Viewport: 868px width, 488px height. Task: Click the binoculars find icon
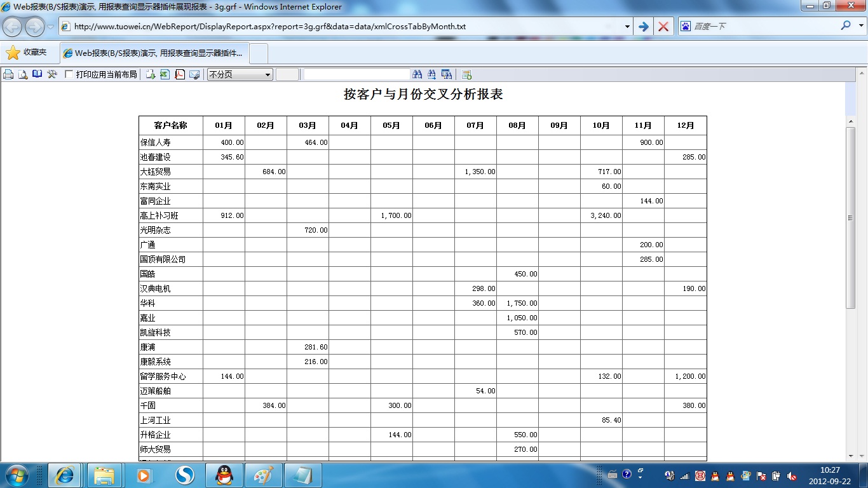point(417,74)
